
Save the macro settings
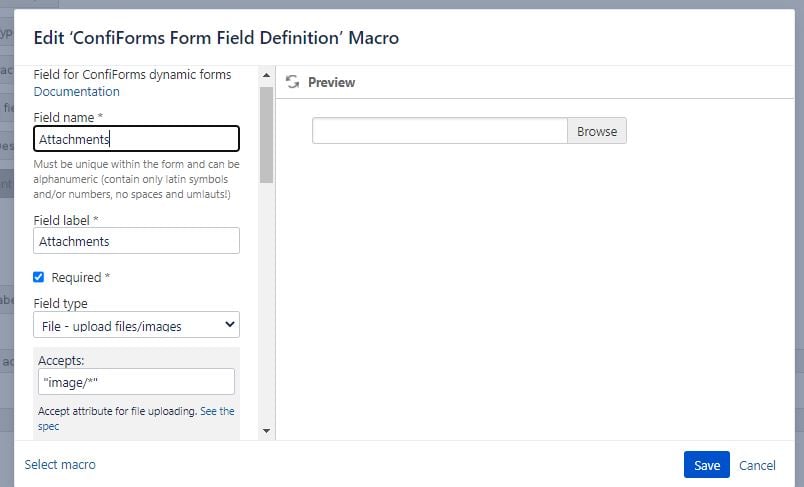coord(707,465)
